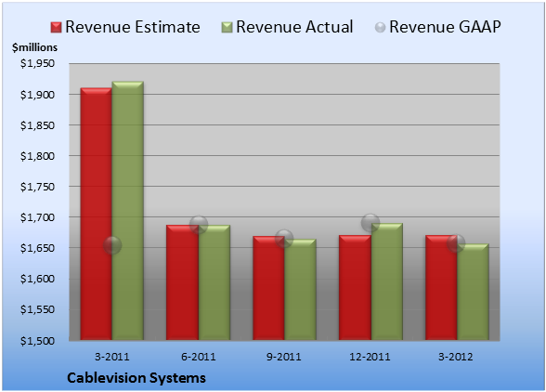Select the GAAP marker for 9-2011
546x392 pixels.
pos(284,239)
